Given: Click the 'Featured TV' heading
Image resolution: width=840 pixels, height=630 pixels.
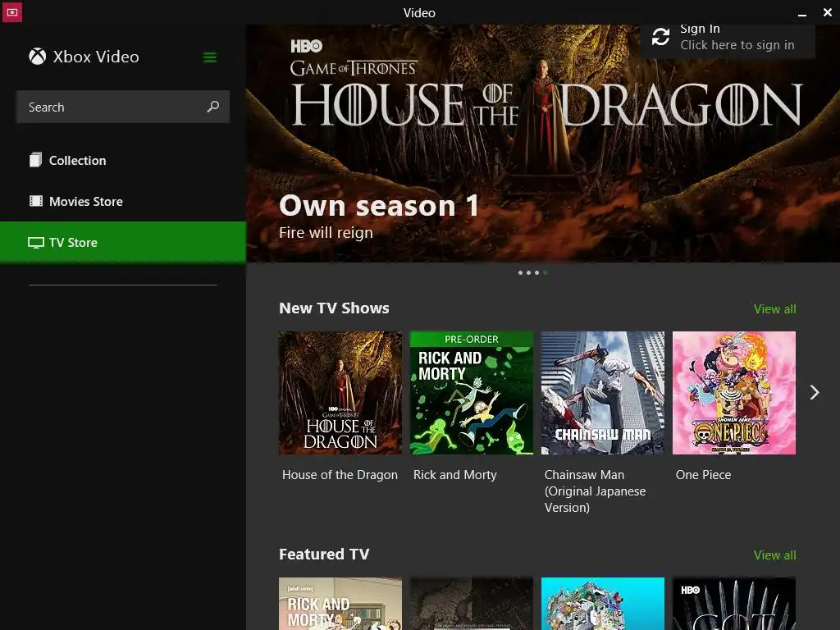Looking at the screenshot, I should tap(324, 554).
